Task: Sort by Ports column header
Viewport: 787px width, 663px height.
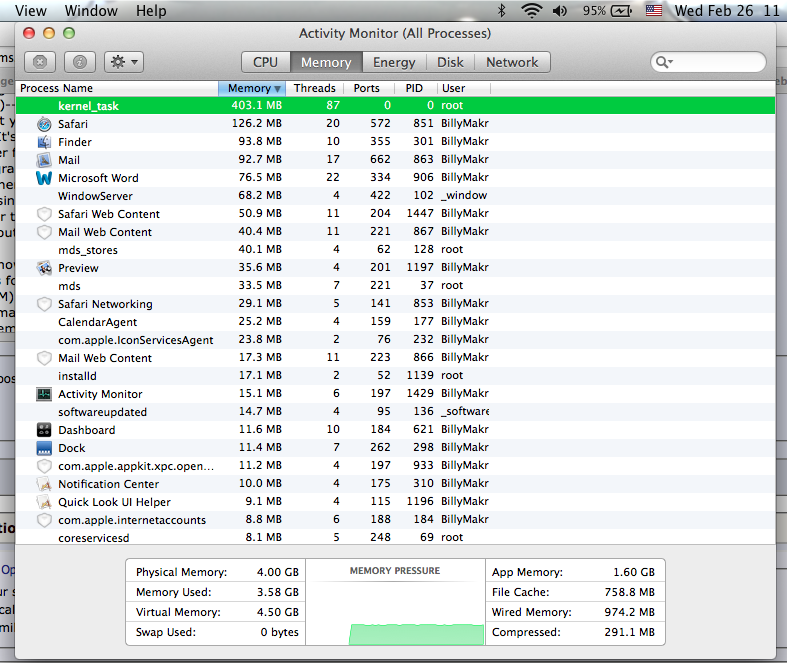Action: coord(367,88)
